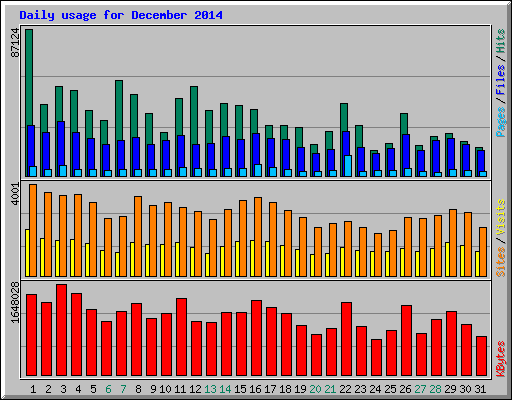Screen dimensions: 512x400
Task: Select the cyan pages bar for day 16
Action: pos(258,170)
